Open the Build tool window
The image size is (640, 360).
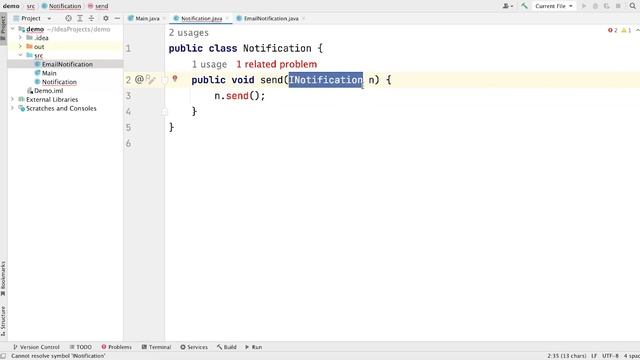click(x=227, y=347)
